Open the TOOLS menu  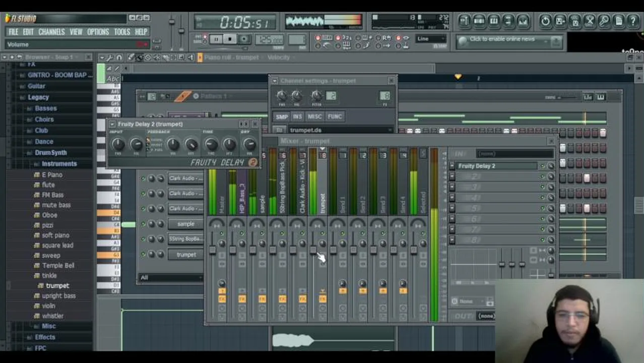122,32
